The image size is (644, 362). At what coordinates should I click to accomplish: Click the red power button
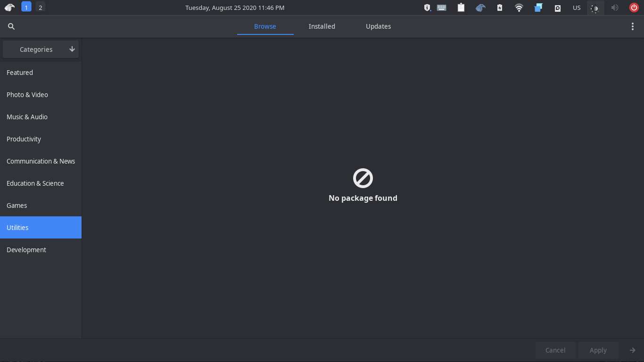[x=634, y=8]
